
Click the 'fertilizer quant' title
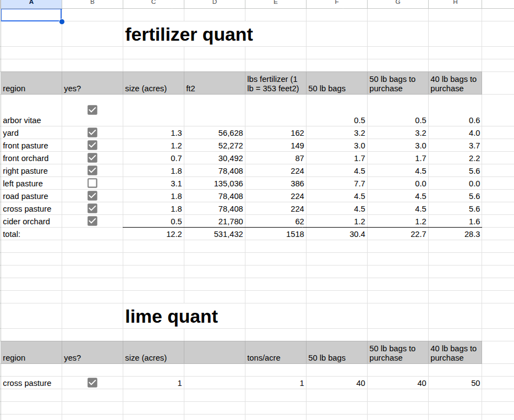pyautogui.click(x=189, y=35)
